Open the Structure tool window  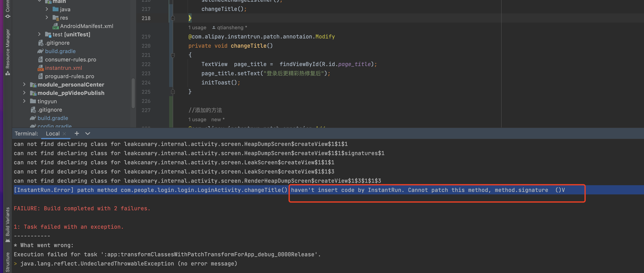tap(8, 262)
